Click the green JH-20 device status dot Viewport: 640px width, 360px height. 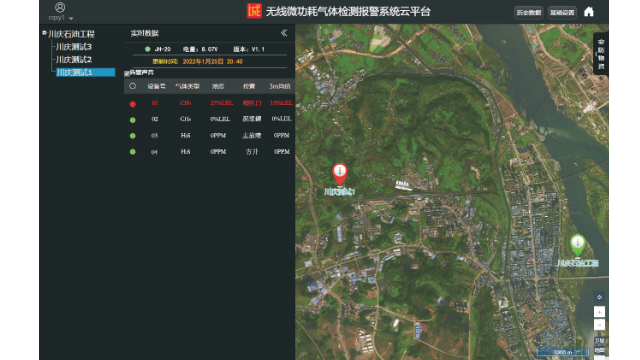click(x=147, y=49)
